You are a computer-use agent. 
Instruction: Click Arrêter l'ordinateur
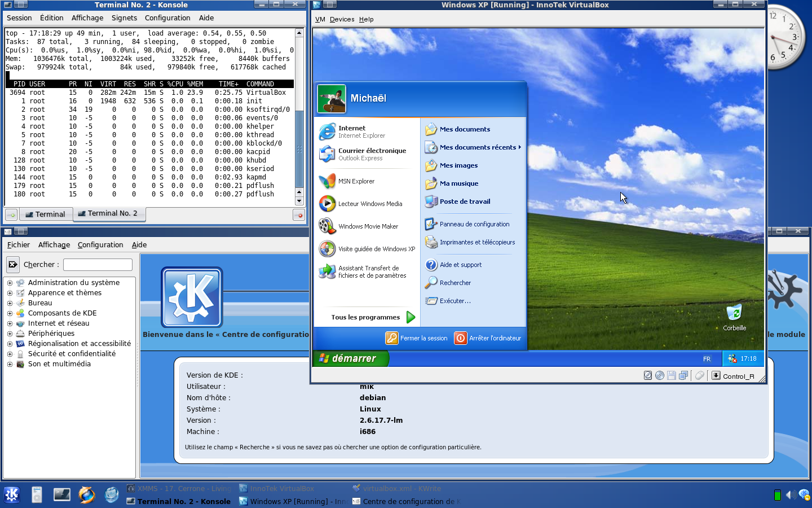pyautogui.click(x=488, y=338)
